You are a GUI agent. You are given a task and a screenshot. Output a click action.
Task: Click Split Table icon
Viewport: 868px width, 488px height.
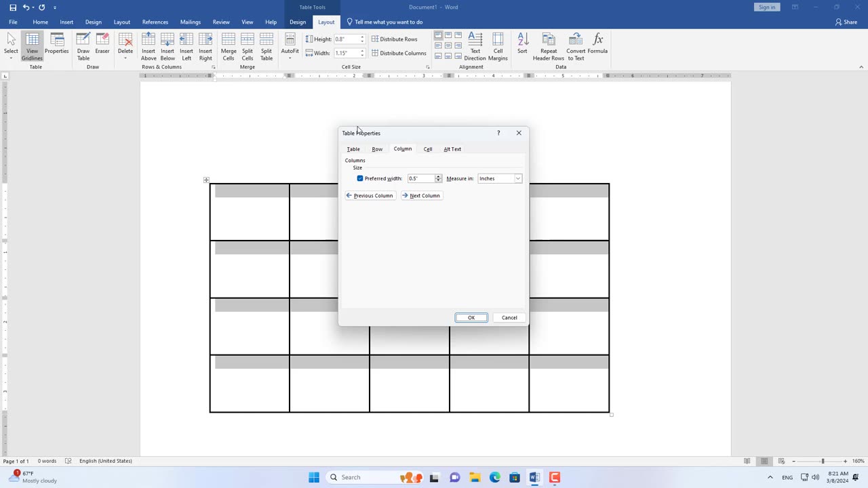coord(267,46)
